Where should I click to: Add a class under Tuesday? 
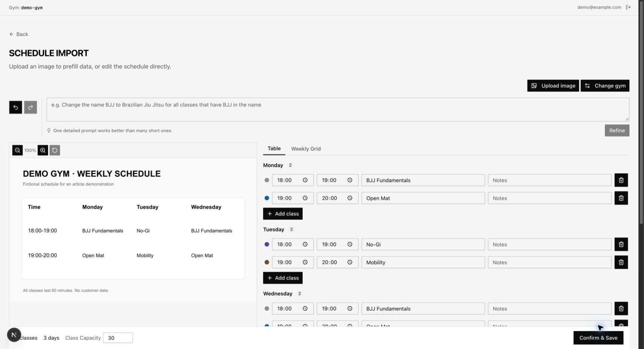click(x=283, y=278)
